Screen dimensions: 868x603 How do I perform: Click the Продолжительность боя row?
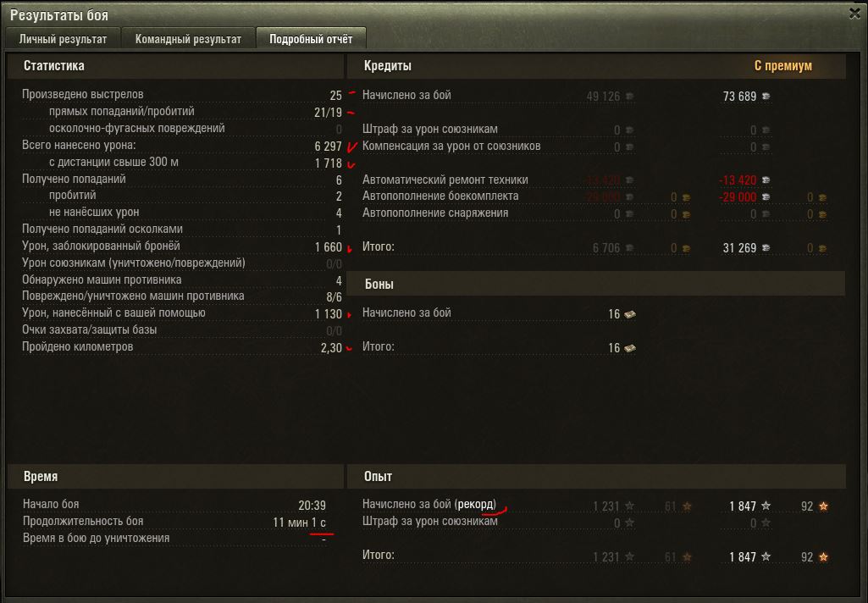pos(174,522)
